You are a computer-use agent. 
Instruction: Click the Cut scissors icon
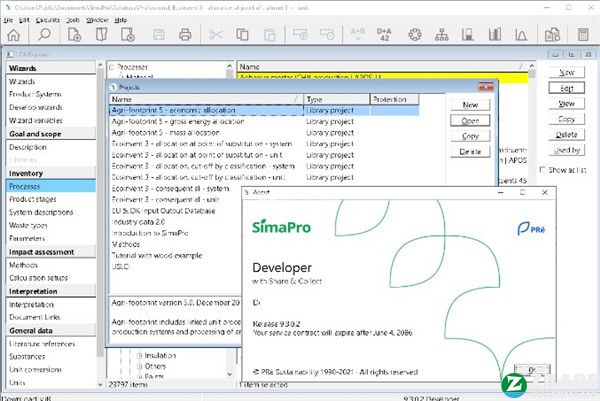216,35
